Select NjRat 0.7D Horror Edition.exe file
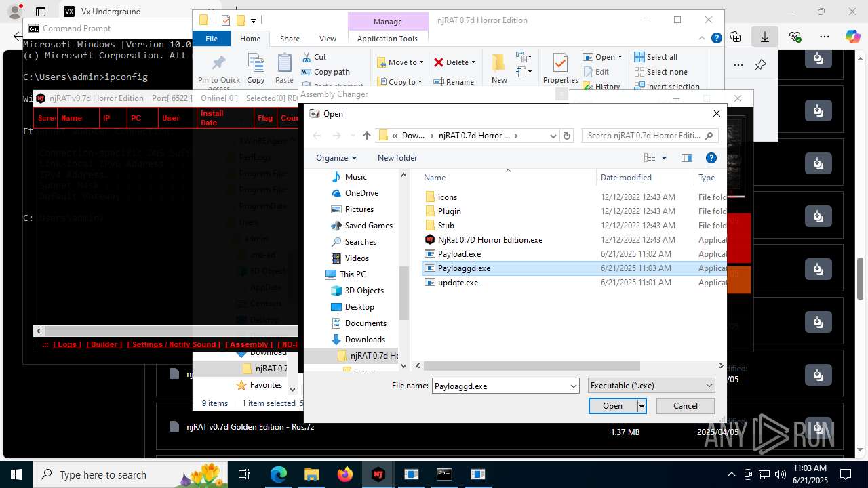Viewport: 868px width, 488px height. coord(490,239)
